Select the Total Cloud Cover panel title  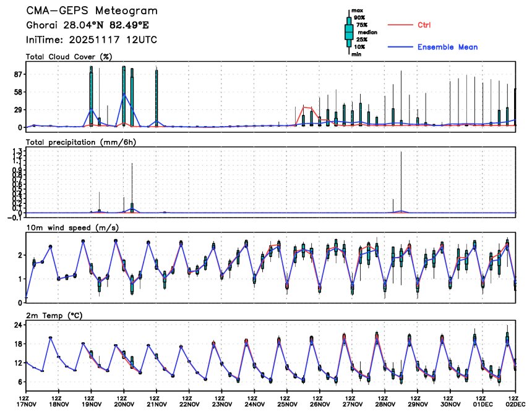pyautogui.click(x=68, y=57)
